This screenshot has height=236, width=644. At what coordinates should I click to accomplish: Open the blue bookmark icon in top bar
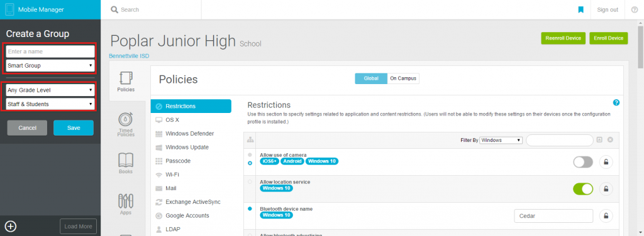click(x=580, y=9)
